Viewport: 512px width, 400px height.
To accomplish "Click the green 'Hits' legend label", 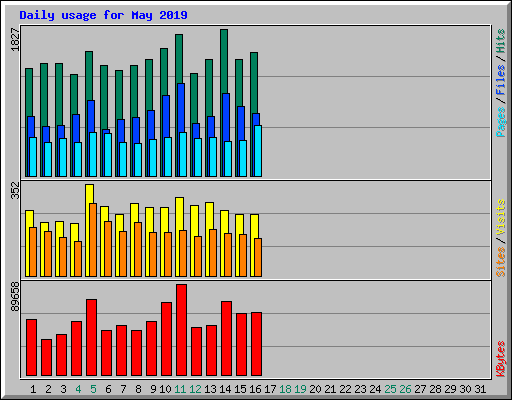I will (501, 41).
